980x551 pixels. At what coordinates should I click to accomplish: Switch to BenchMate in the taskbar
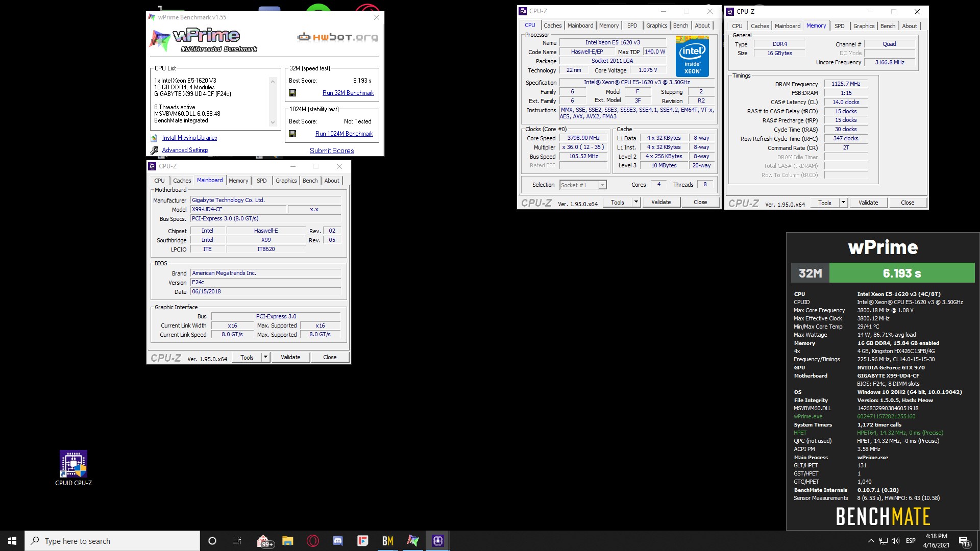point(388,541)
